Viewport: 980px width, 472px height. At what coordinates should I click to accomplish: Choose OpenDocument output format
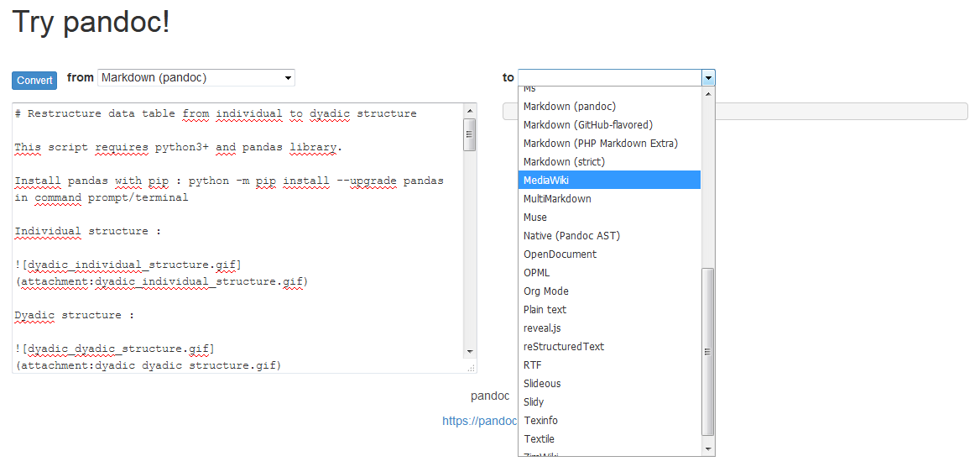point(609,254)
